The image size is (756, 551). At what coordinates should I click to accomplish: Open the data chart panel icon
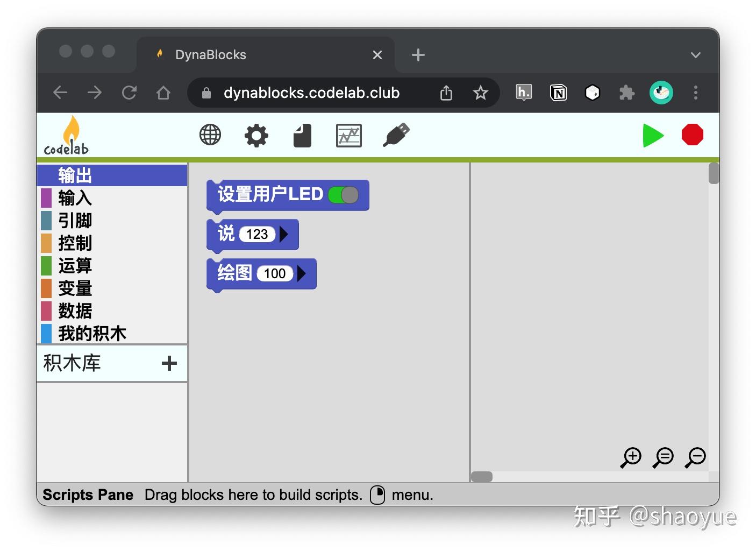(348, 136)
